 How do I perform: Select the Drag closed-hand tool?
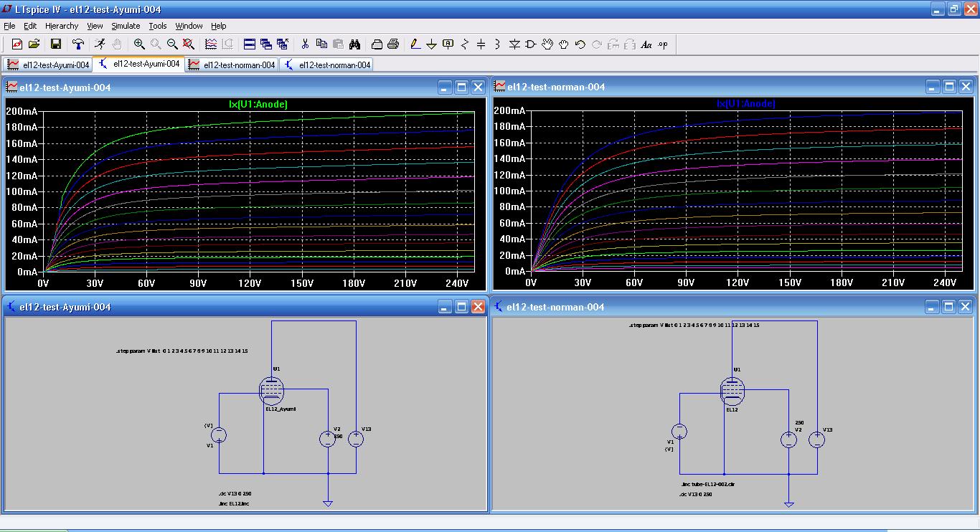564,44
